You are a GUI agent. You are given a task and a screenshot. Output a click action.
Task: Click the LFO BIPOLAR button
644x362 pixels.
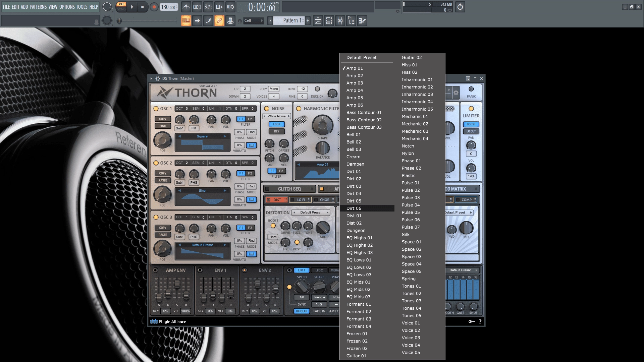point(302,311)
